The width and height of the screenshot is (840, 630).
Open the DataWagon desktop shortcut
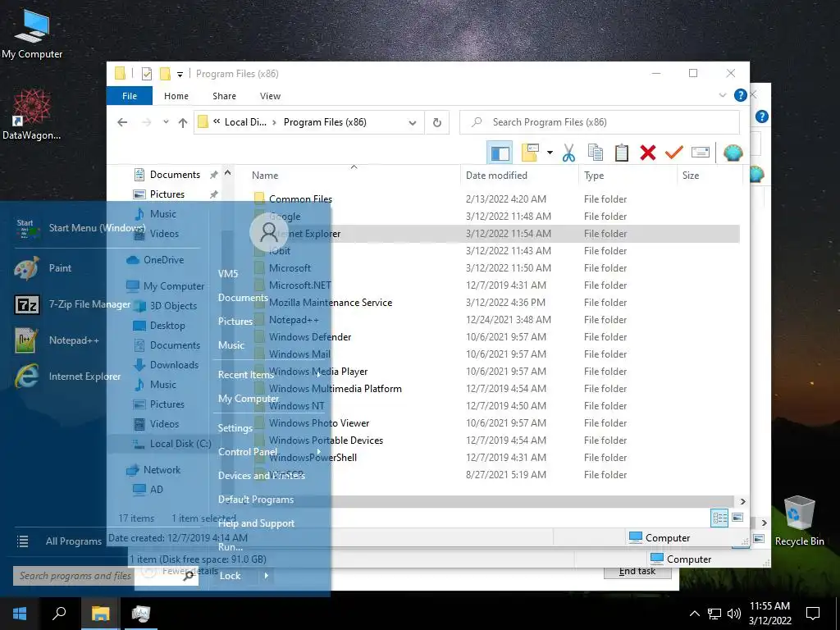(32, 114)
